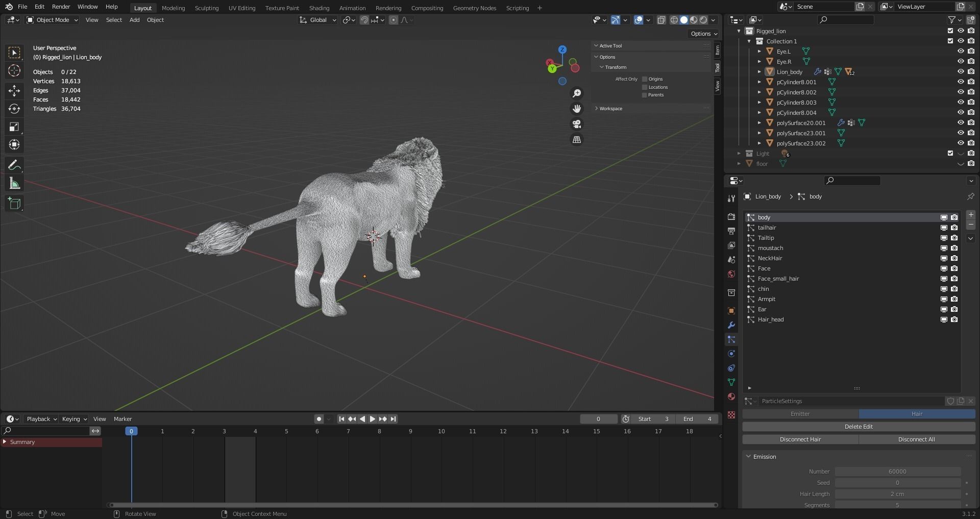The image size is (980, 519).
Task: Toggle Affect Only Origins checkbox
Action: point(645,79)
